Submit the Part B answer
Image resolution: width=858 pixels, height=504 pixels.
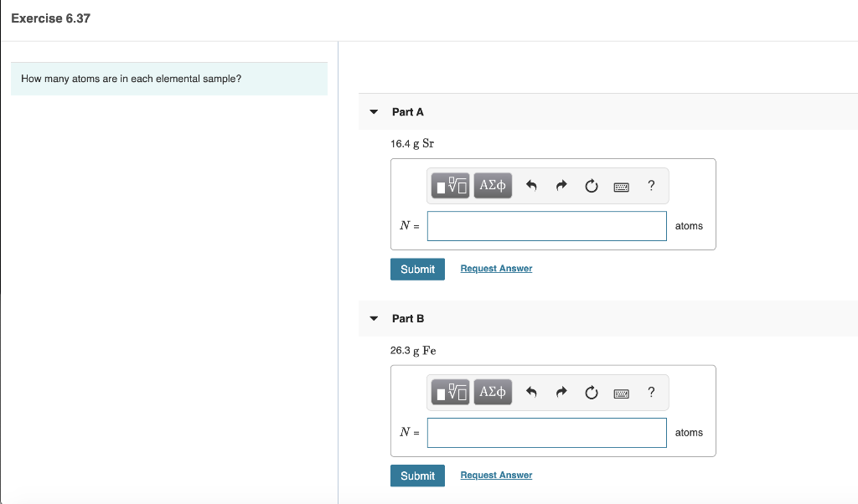[x=417, y=476]
